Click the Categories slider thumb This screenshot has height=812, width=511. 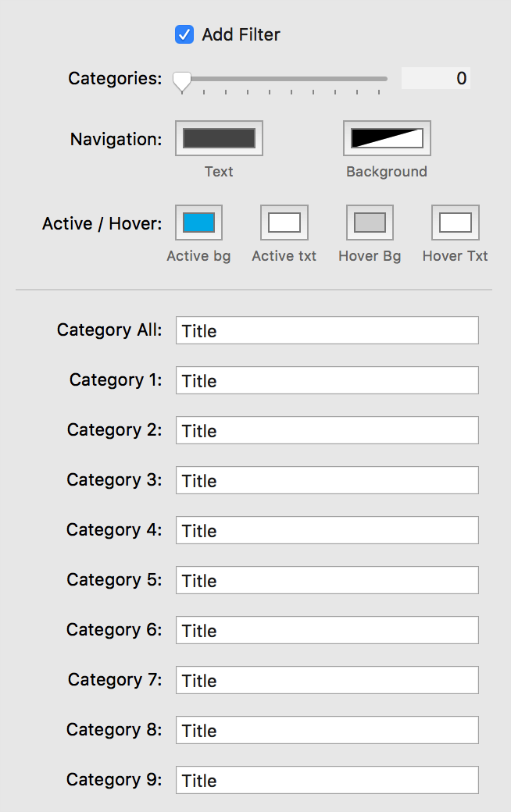coord(182,81)
